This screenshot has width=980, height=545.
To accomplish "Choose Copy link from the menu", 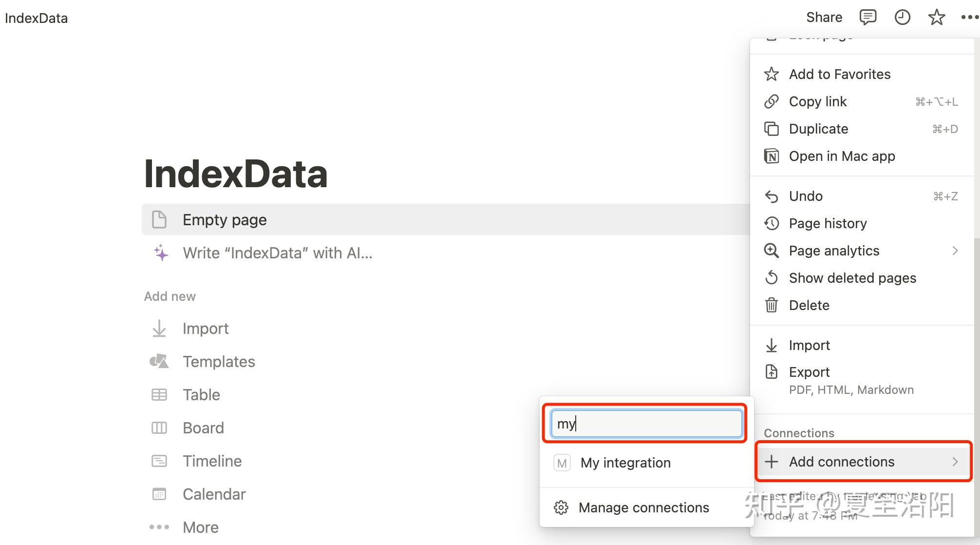I will pyautogui.click(x=817, y=101).
